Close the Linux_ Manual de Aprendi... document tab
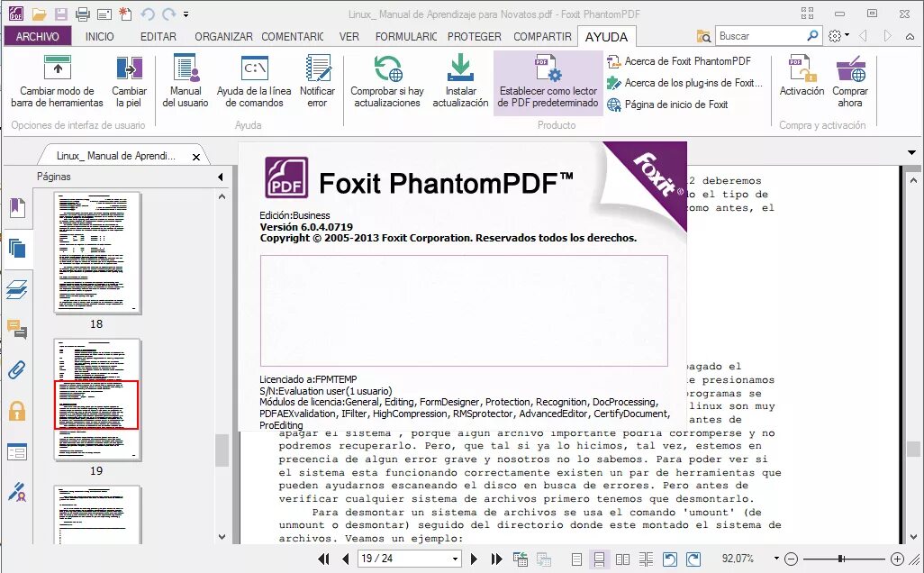Viewport: 924px width, 573px height. tap(196, 157)
